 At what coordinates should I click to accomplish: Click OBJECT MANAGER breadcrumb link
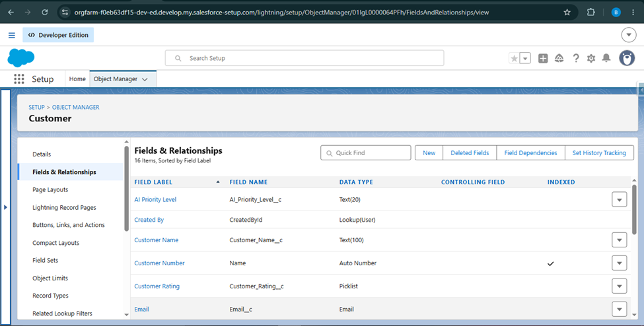click(75, 107)
